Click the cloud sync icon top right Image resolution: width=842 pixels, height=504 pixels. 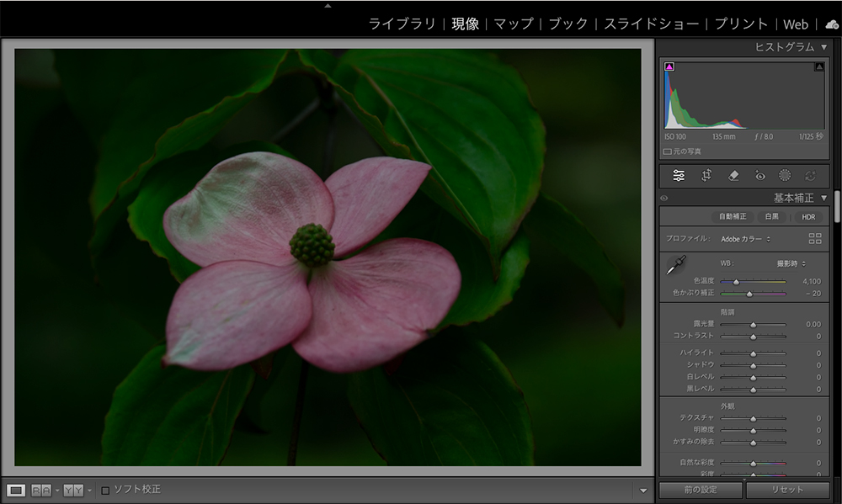(x=830, y=24)
